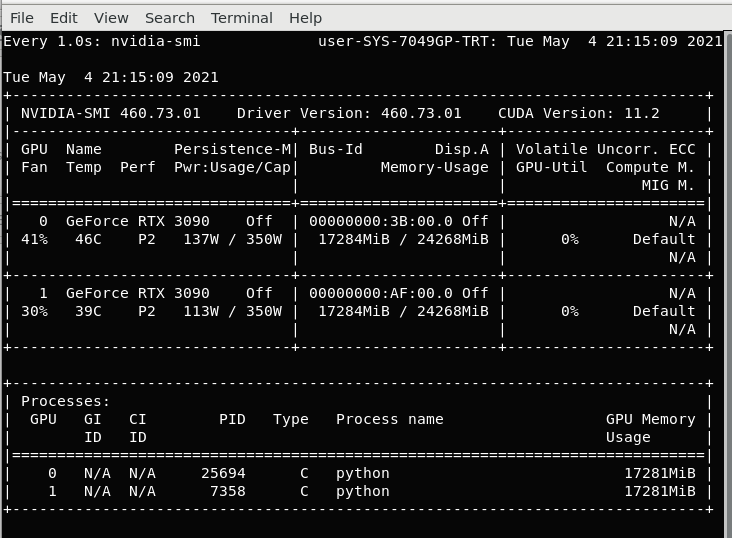Click temperature '46C' value
The image size is (732, 538).
click(x=88, y=240)
